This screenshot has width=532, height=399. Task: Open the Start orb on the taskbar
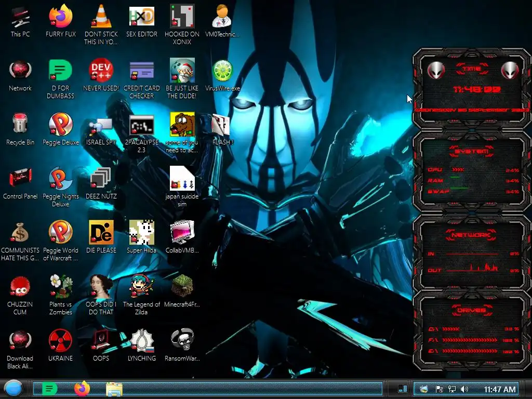[x=13, y=389]
